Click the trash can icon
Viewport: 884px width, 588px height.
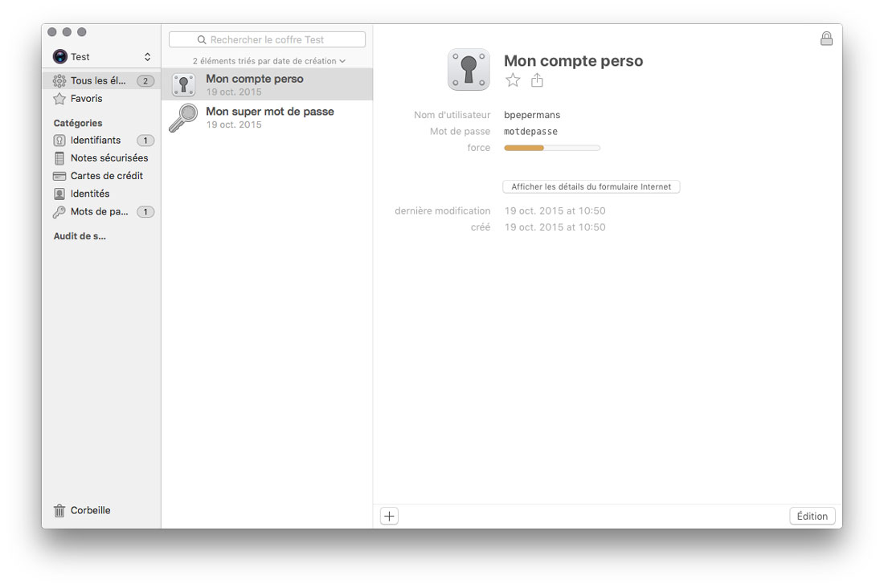(59, 510)
